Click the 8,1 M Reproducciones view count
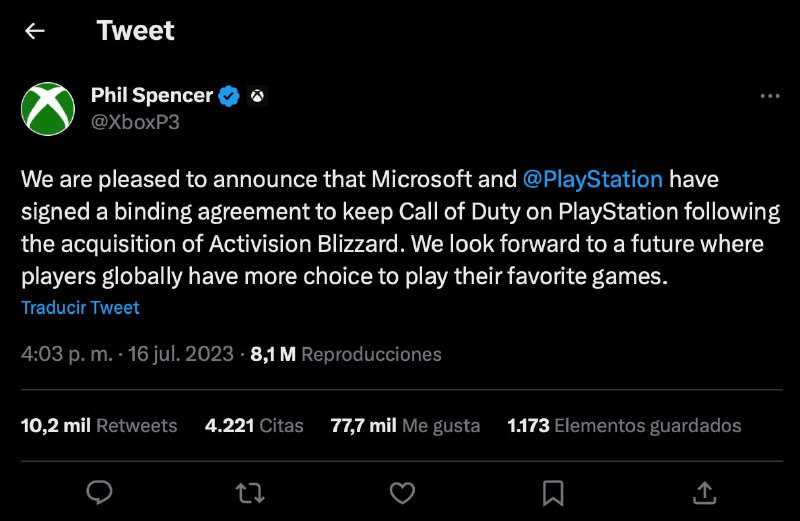 click(x=345, y=354)
